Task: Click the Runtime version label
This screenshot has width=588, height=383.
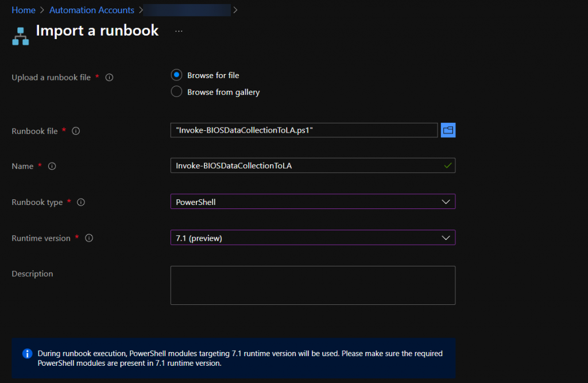Action: (41, 238)
